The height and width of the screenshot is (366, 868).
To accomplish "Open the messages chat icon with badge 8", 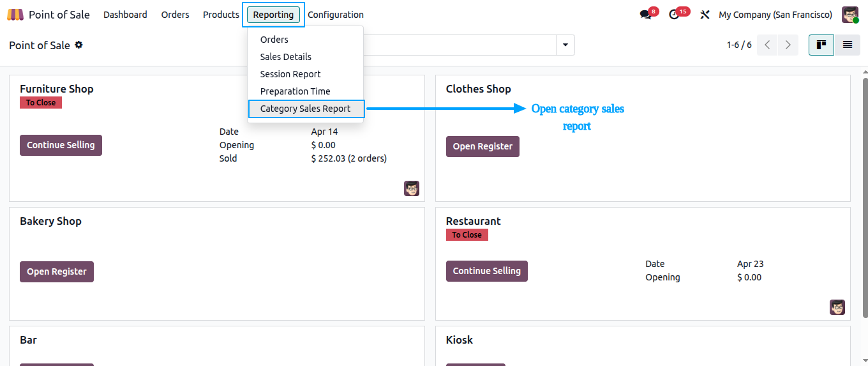I will 646,15.
